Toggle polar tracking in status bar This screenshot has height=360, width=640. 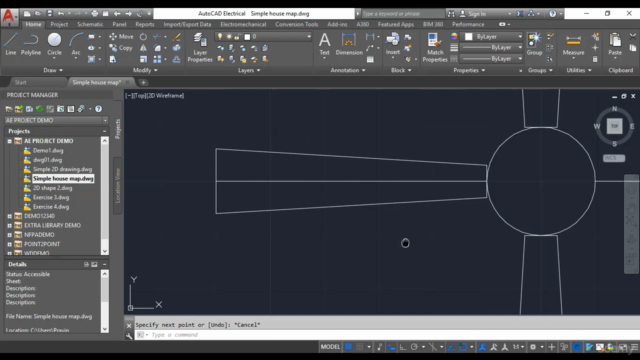tap(414, 347)
